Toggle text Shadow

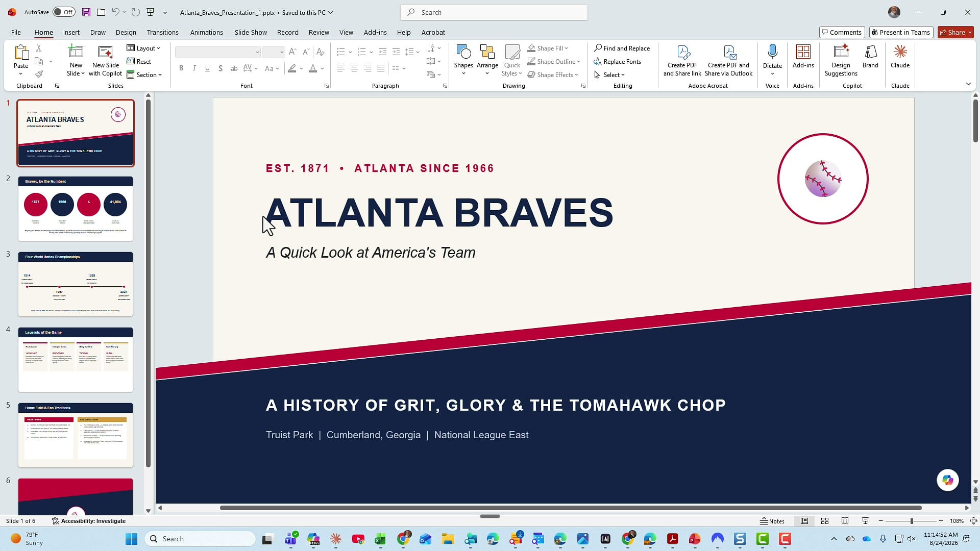pos(220,68)
